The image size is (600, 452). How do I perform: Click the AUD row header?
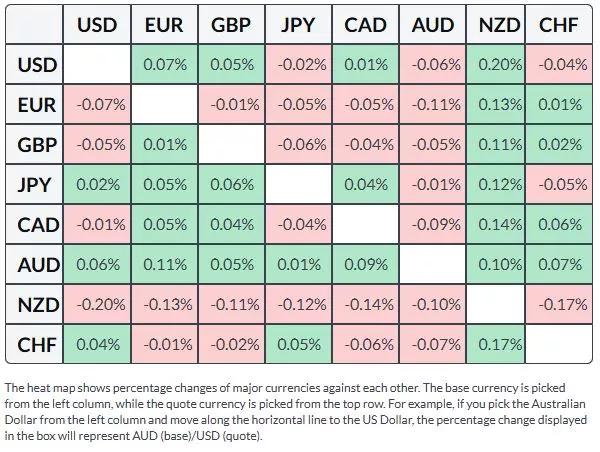[x=37, y=265]
